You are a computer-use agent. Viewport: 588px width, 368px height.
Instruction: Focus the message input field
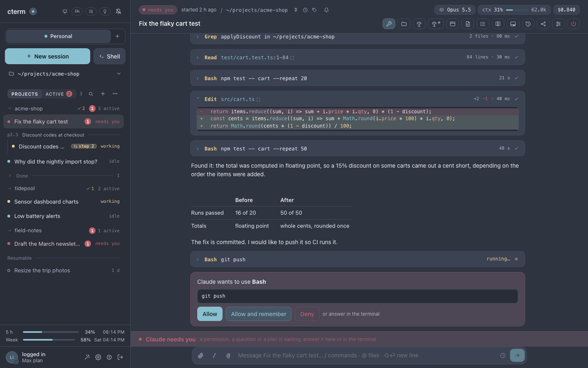365,355
